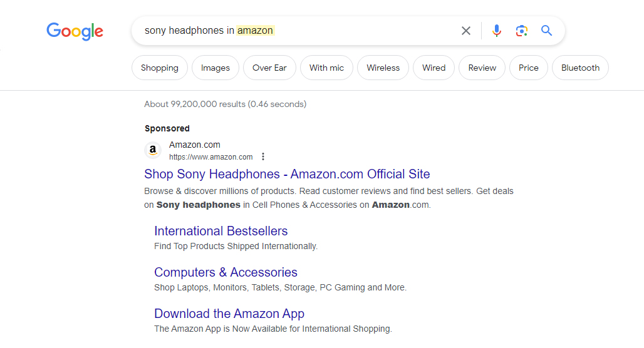Click the magnifying glass search icon

546,31
